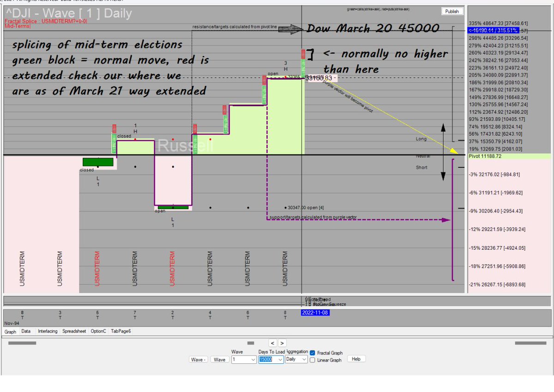Click the 'Wave' increment button
Viewport: 554px width, 392px height.
[219, 359]
